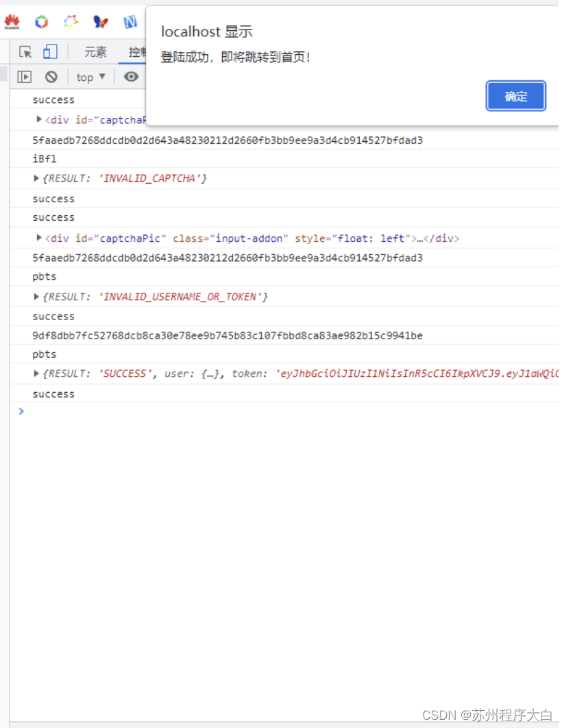Switch to the 元素 (Elements) tab
The width and height of the screenshot is (562, 728).
pyautogui.click(x=95, y=52)
